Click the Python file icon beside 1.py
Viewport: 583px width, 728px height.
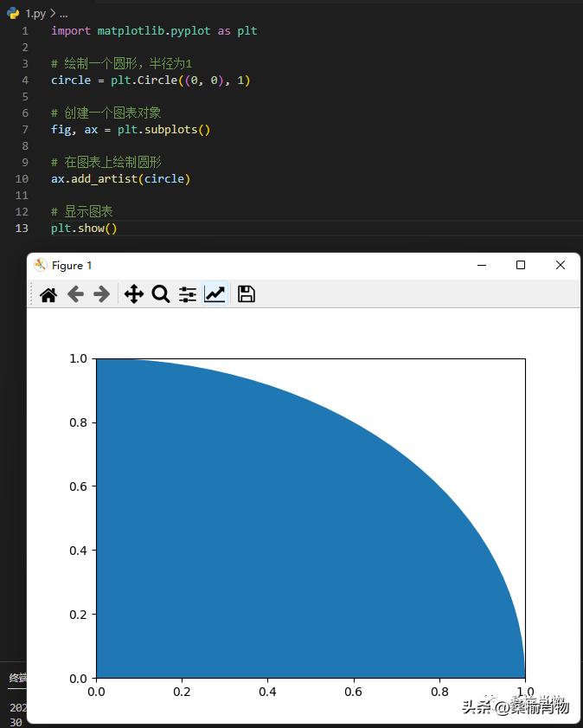[x=13, y=13]
